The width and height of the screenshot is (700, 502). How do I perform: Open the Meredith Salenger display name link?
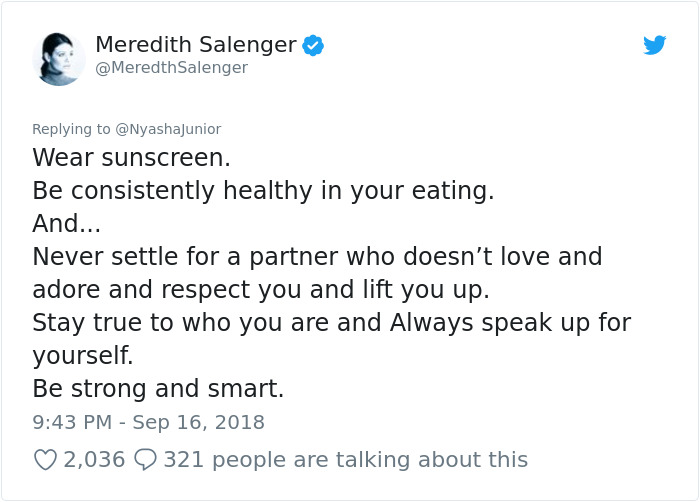pyautogui.click(x=196, y=45)
